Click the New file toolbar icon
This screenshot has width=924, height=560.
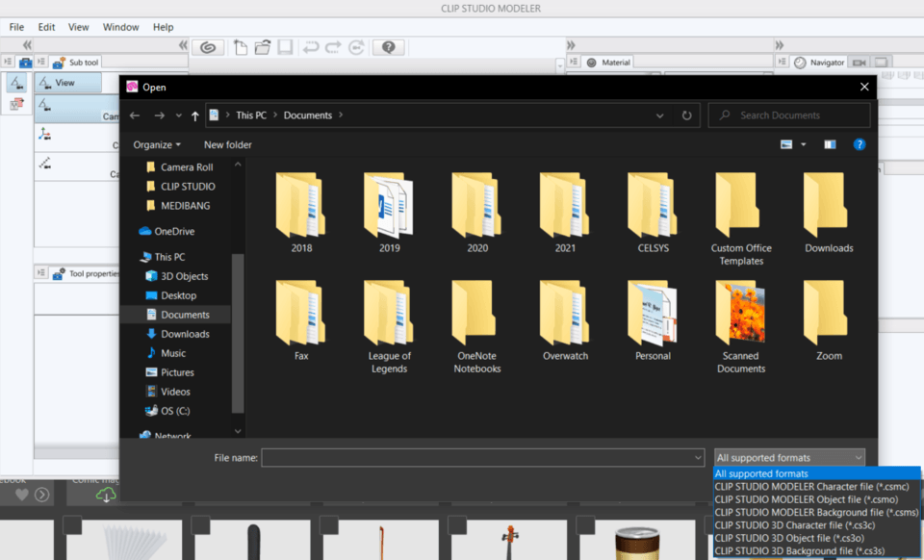point(240,48)
